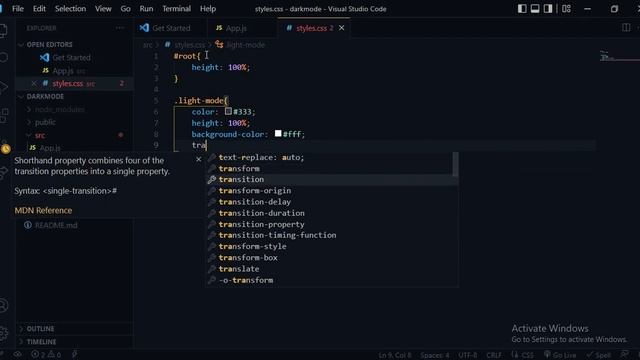
Task: Open App.js in Open Editors list
Action: coord(63,71)
